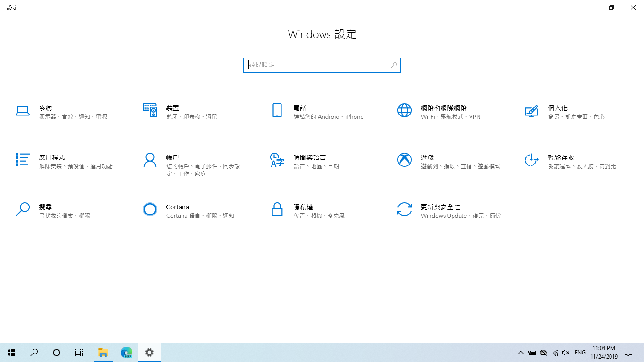The width and height of the screenshot is (644, 362).
Task: Open the 輕鬆存取 icon
Action: point(532,160)
